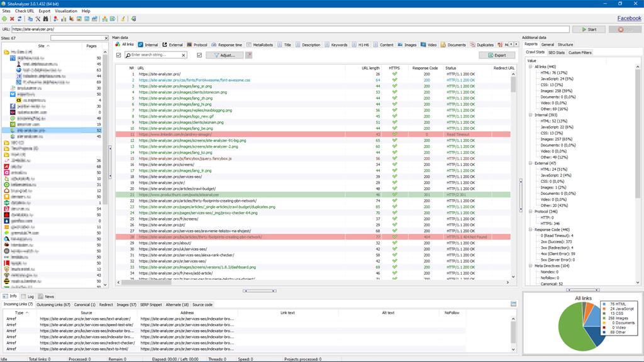
Task: Open the bar chart statistics icon
Action: point(64,18)
